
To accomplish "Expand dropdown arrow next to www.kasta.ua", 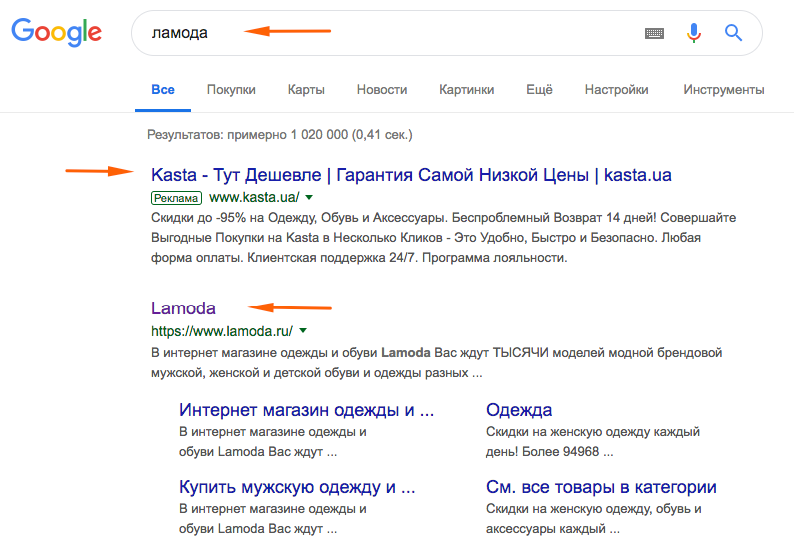I will pos(309,198).
